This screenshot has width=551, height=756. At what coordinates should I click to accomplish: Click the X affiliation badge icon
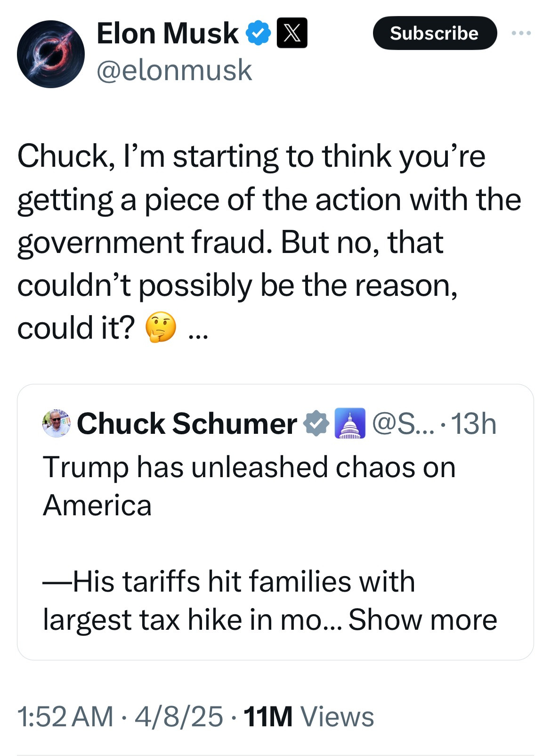292,33
